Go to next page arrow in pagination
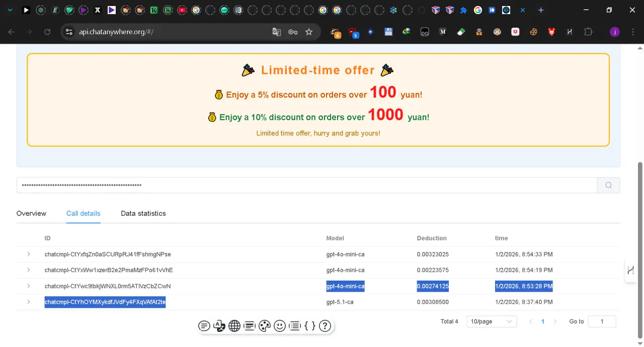Image resolution: width=644 pixels, height=347 pixels. (555, 321)
